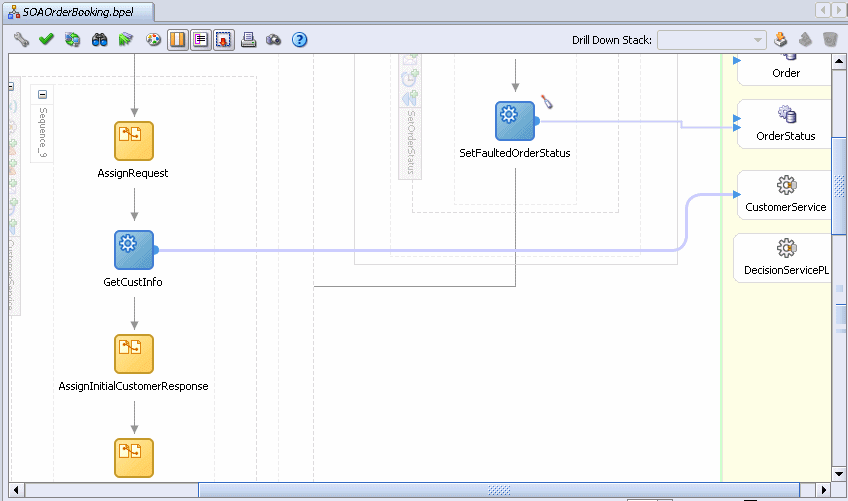The width and height of the screenshot is (848, 501).
Task: Click the tab scroll left arrow
Action: tap(823, 10)
